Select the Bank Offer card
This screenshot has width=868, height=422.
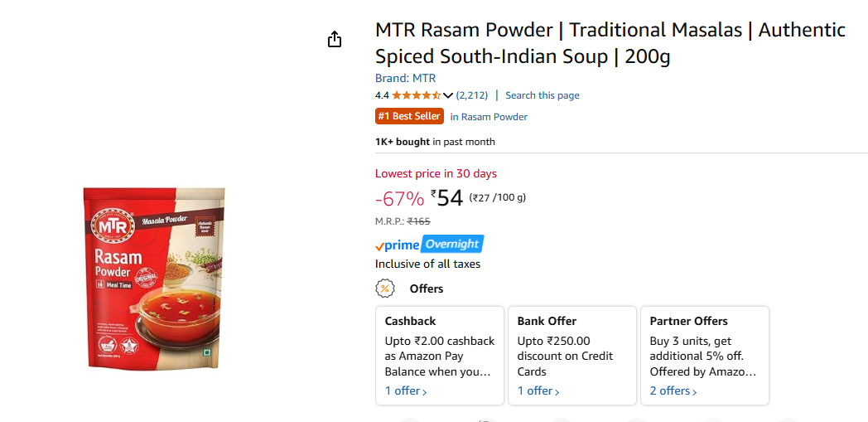[x=572, y=356]
